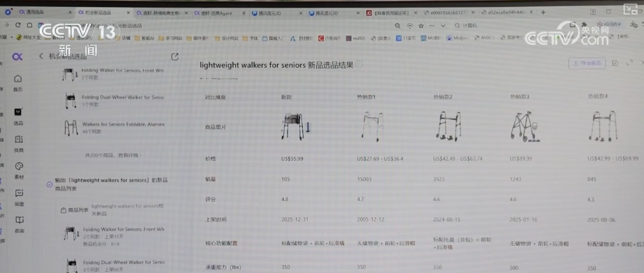Open a new browser tab with plus
644x273 pixels.
[x=544, y=13]
